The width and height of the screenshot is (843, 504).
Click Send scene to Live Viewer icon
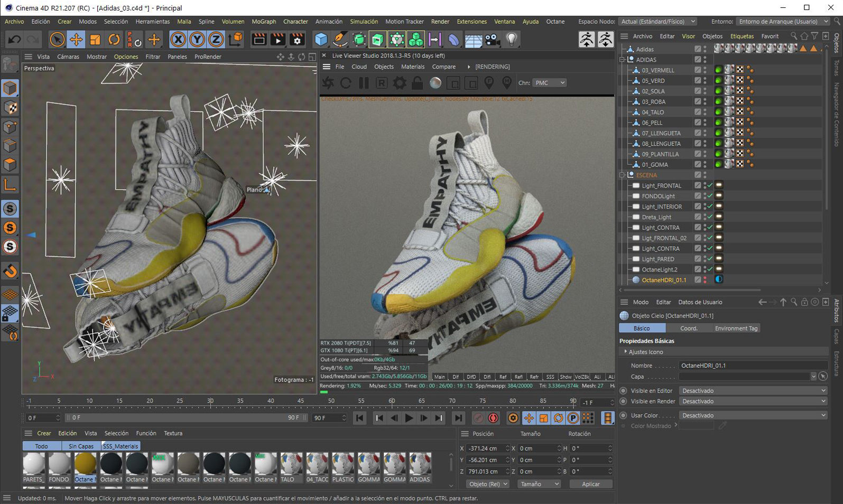[x=328, y=83]
